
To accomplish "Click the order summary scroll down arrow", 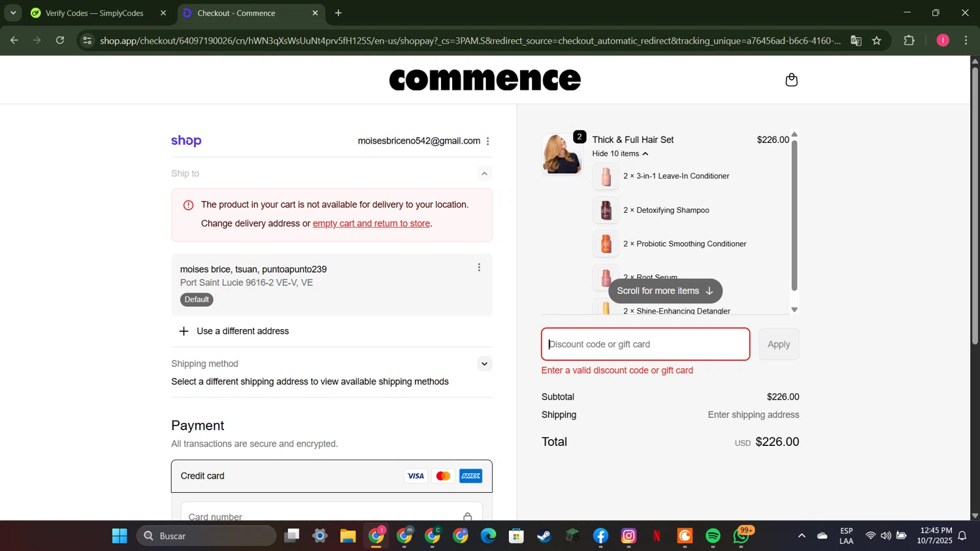I will point(794,310).
